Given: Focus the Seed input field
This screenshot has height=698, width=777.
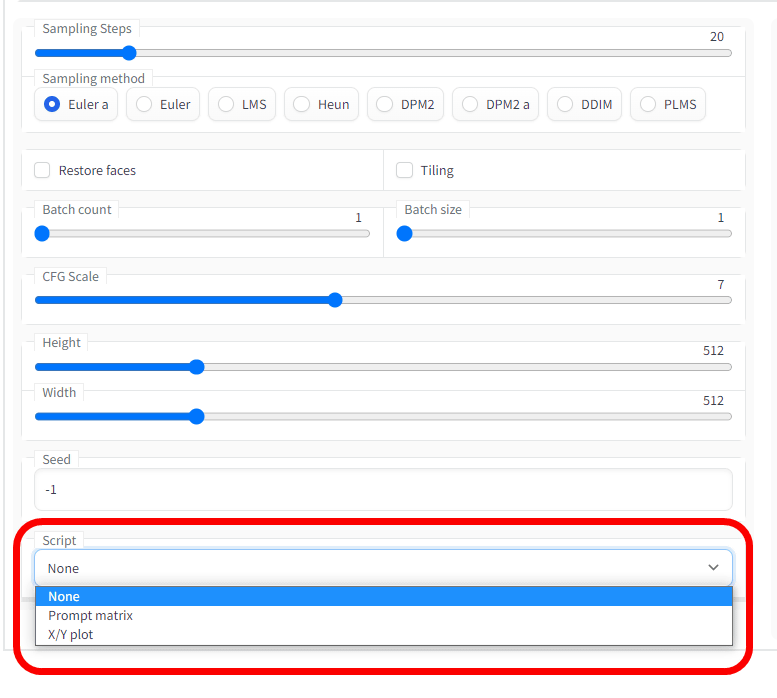Looking at the screenshot, I should (x=383, y=490).
